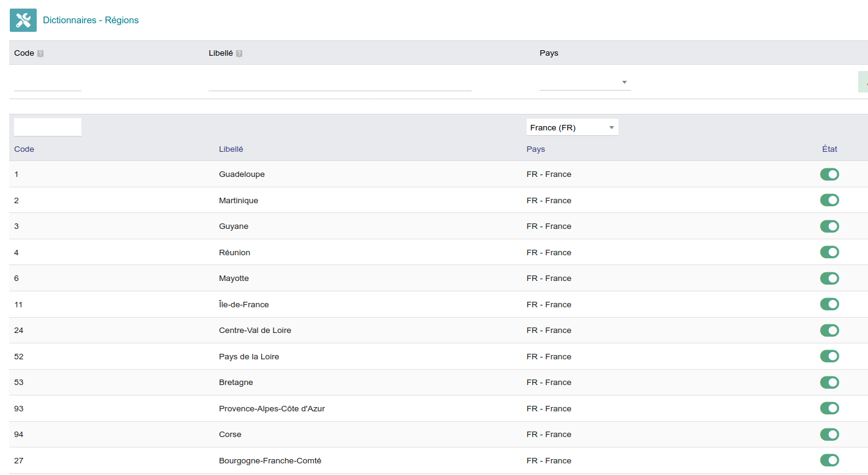868x475 pixels.
Task: Toggle the Martinique region status off
Action: click(829, 200)
